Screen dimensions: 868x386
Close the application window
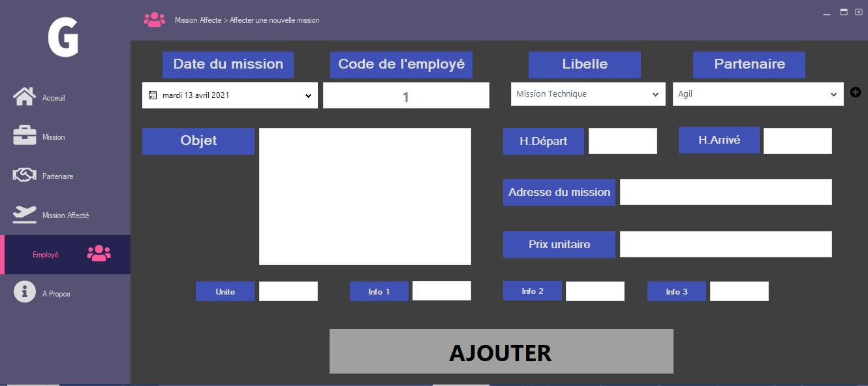point(859,12)
